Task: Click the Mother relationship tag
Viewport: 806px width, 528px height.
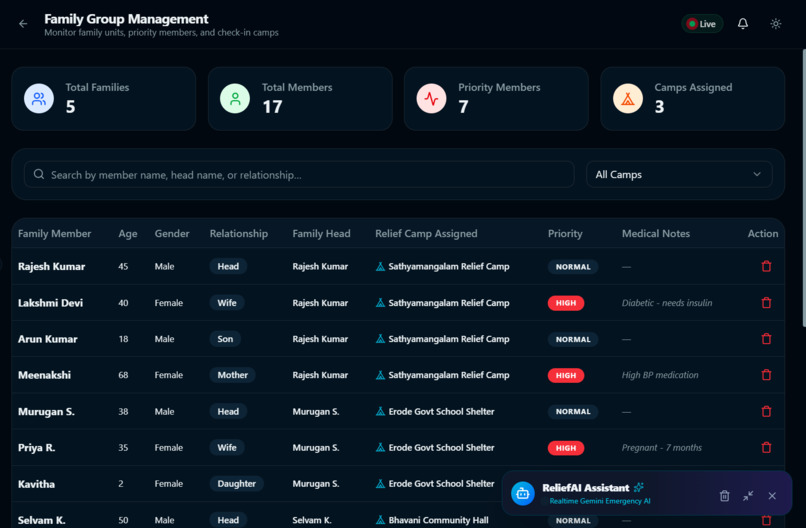Action: click(232, 375)
